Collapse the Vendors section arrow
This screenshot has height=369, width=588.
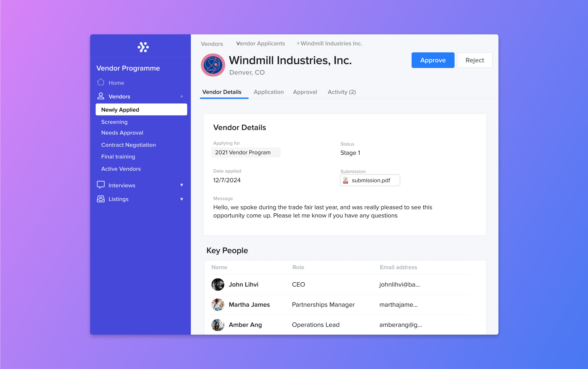182,96
